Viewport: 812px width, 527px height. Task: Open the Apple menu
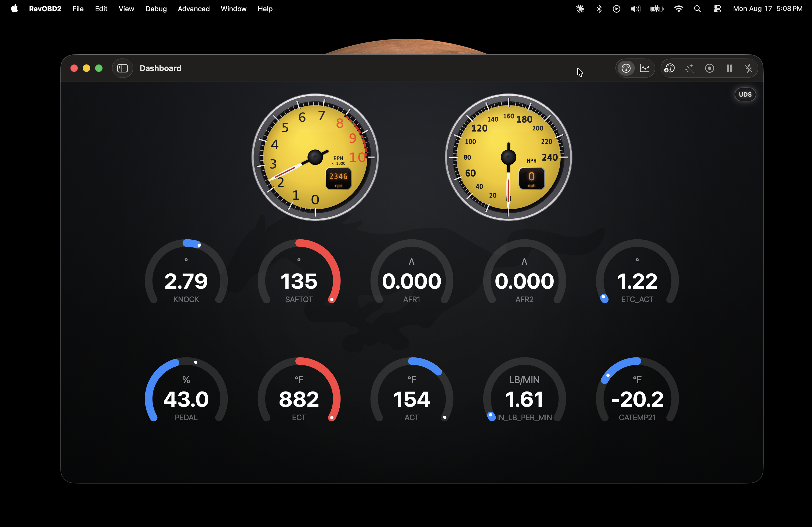(14, 9)
